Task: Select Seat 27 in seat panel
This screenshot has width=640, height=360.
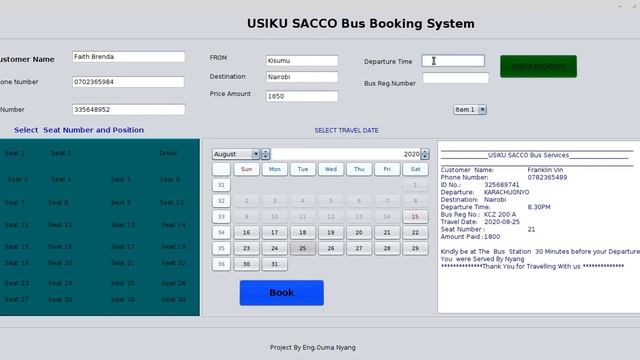Action: pyautogui.click(x=16, y=299)
